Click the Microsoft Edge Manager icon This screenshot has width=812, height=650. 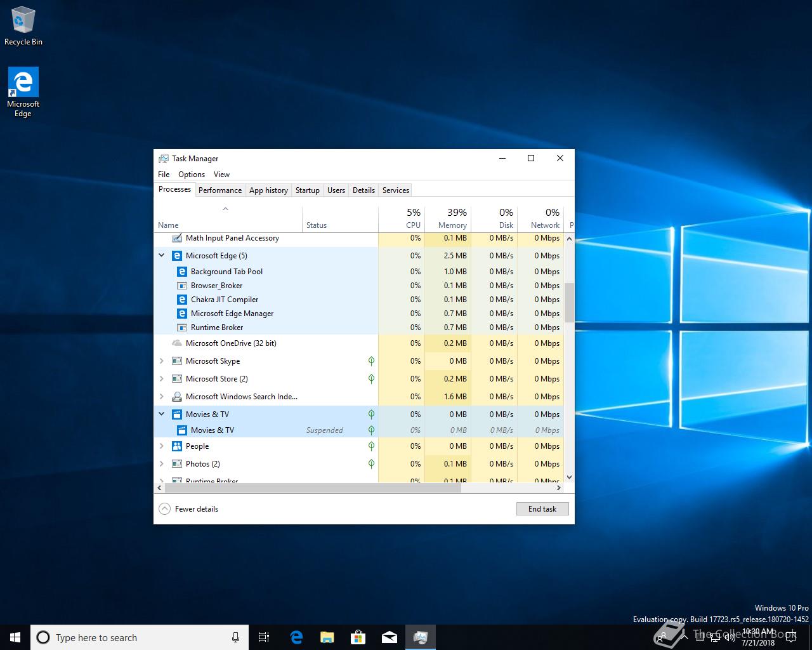pos(182,314)
